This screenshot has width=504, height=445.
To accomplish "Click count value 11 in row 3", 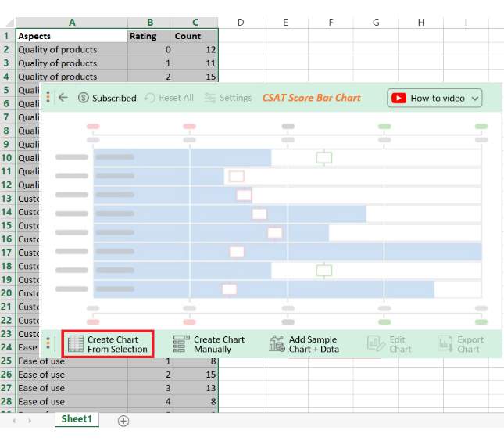I will click(x=195, y=63).
